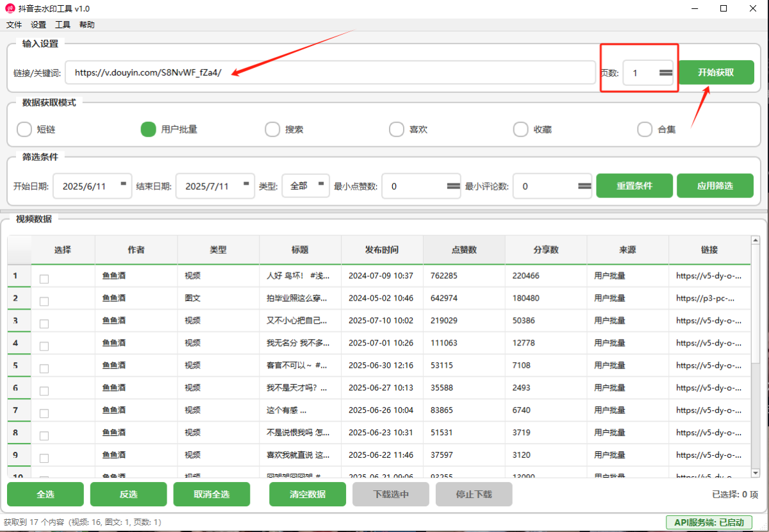Tick the checkbox in row 8
Viewport: 769px width, 532px height.
pyautogui.click(x=44, y=436)
